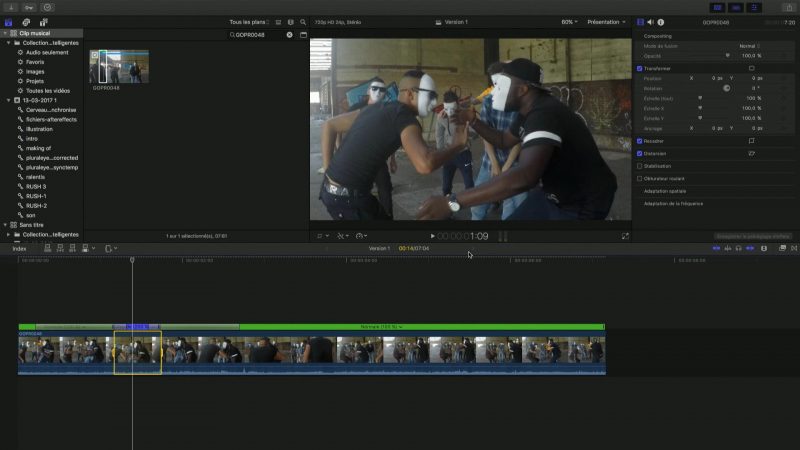This screenshot has width=800, height=450.
Task: Select the ralentis keyword collection
Action: (x=35, y=177)
